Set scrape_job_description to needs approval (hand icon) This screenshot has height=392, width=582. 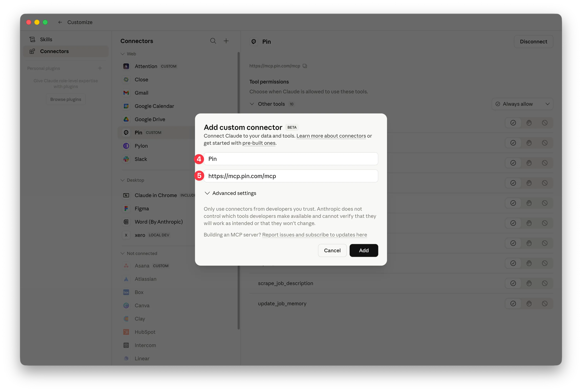point(529,283)
